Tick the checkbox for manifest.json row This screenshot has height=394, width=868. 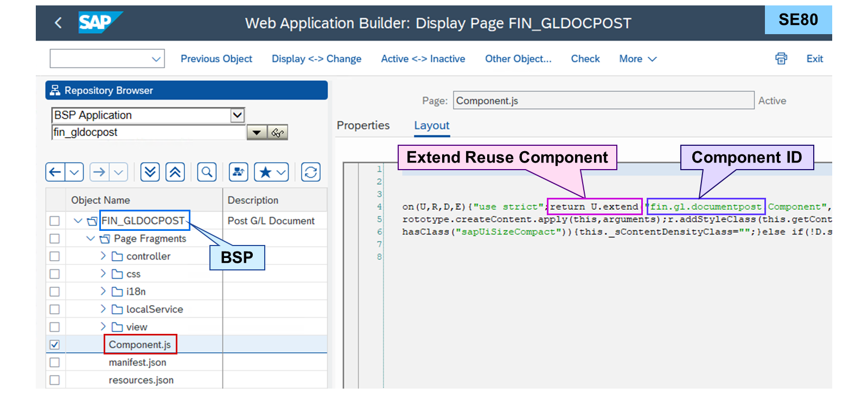point(55,362)
